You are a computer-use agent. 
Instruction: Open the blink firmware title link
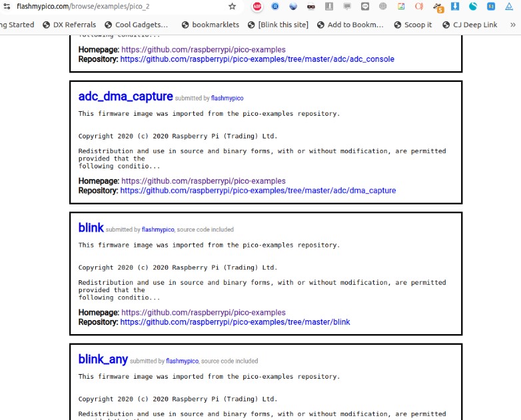click(x=91, y=228)
